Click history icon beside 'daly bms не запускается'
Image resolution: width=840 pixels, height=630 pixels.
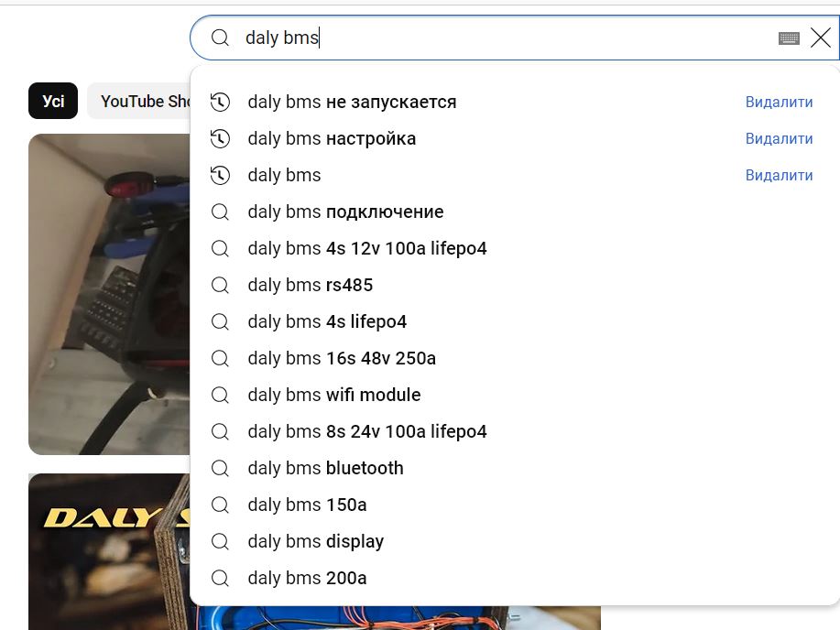pyautogui.click(x=220, y=102)
